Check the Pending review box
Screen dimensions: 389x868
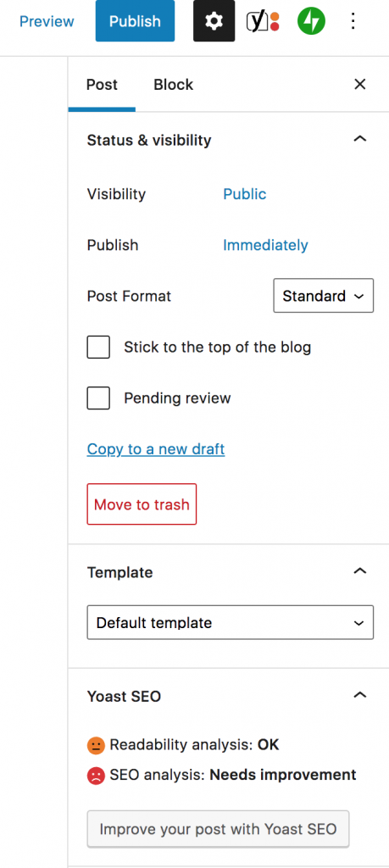coord(98,398)
